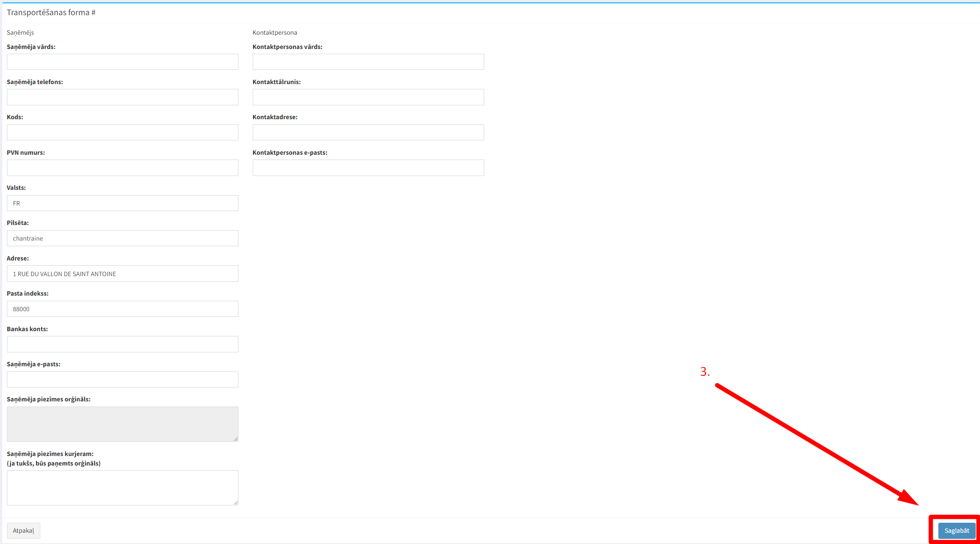
Task: Edit the Valsts field containing FR
Action: coord(122,203)
